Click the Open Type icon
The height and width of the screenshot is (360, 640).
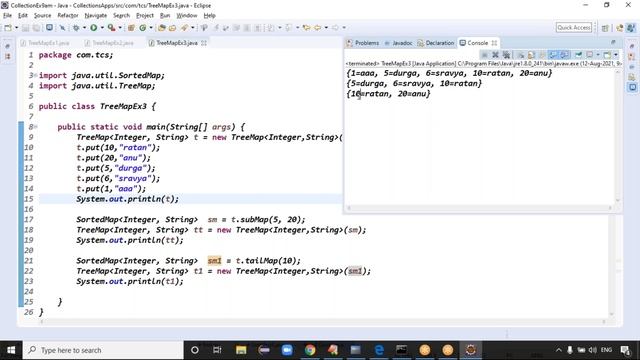click(x=162, y=28)
